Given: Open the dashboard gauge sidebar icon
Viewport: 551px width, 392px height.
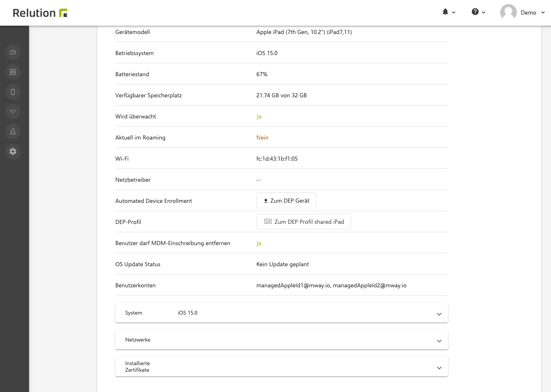Looking at the screenshot, I should pyautogui.click(x=13, y=52).
